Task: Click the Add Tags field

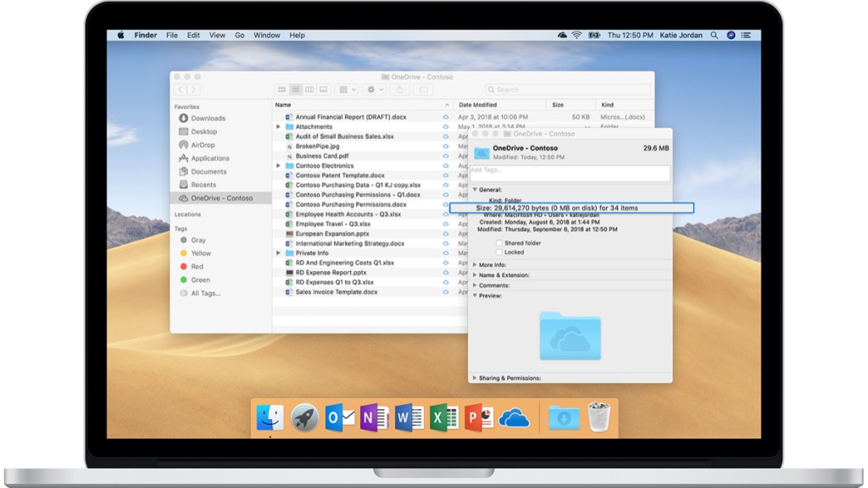Action: point(570,173)
